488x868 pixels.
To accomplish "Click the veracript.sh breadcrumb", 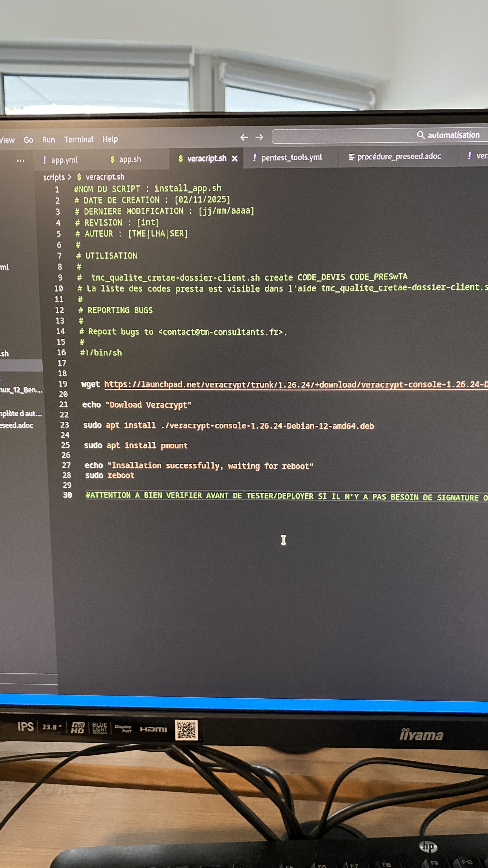I will pyautogui.click(x=105, y=177).
